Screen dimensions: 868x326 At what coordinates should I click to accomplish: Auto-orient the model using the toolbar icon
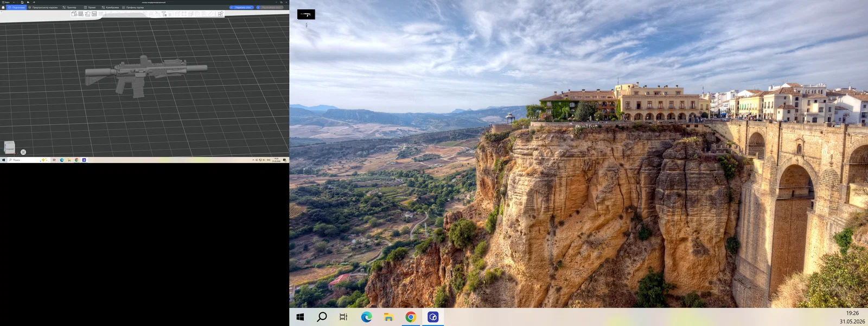coord(87,14)
